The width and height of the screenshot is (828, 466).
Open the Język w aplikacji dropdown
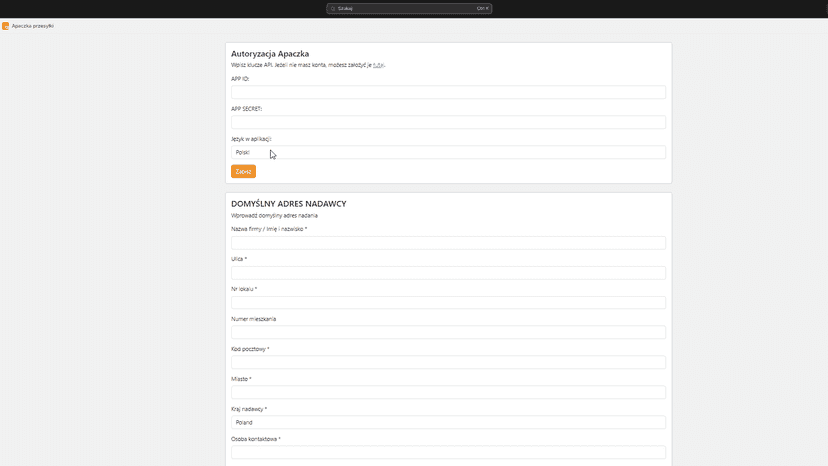click(448, 152)
